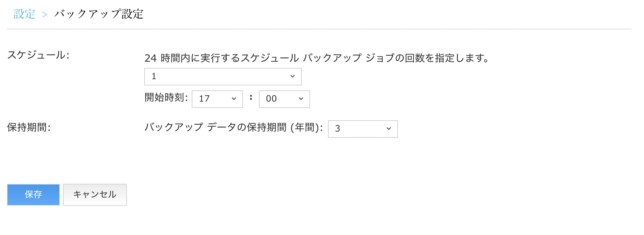Open the 設定 breadcrumb link
Viewport: 644px width, 235px height.
click(x=24, y=14)
